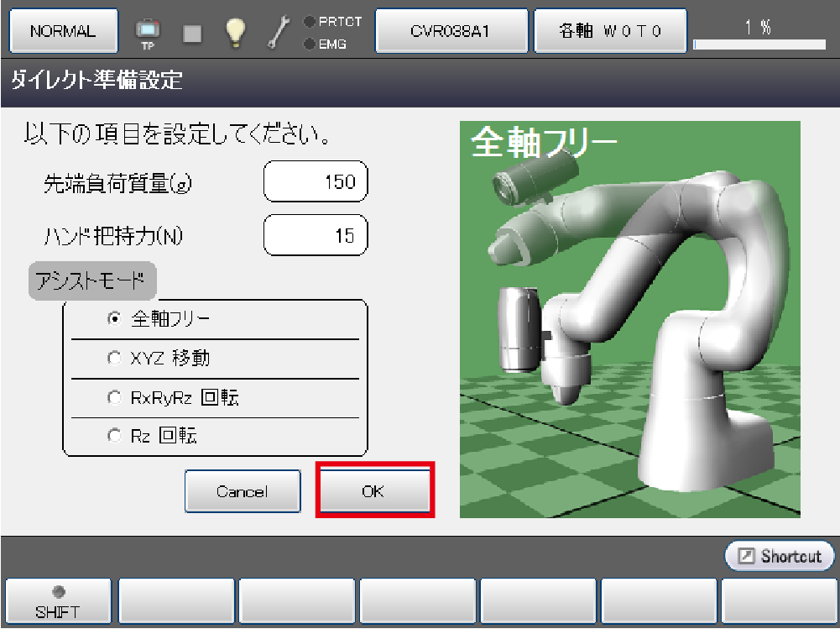
Task: Select the XYZ 移動 assist mode
Action: tap(115, 359)
